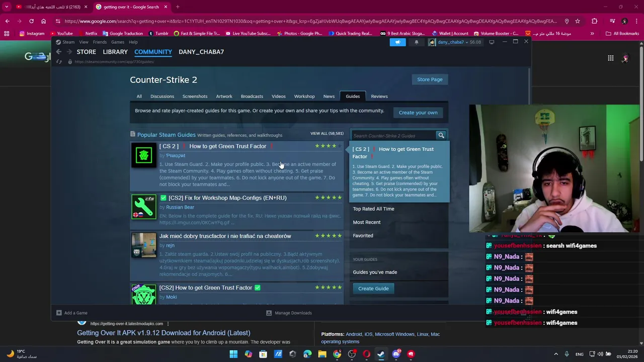
Task: Click the Steam announcements megaphone icon
Action: click(x=397, y=42)
